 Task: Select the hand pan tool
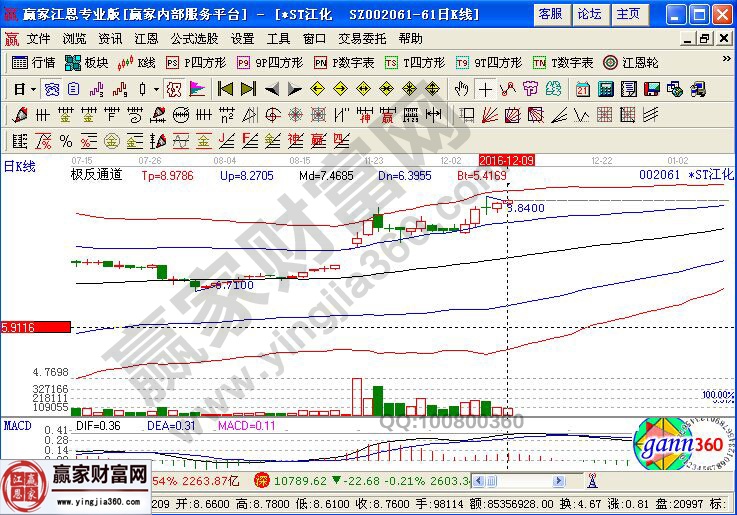pyautogui.click(x=462, y=88)
